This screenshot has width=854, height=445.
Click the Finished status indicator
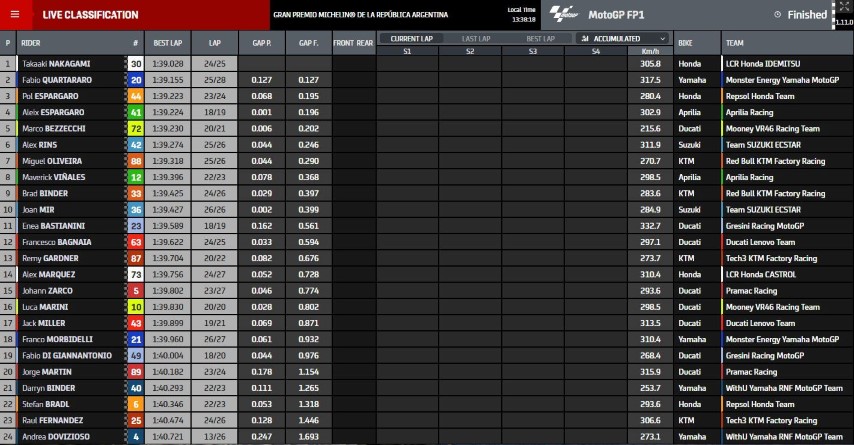(x=801, y=15)
